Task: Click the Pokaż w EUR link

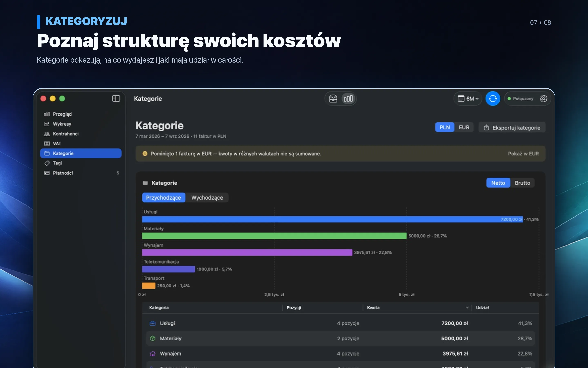Action: pyautogui.click(x=523, y=154)
